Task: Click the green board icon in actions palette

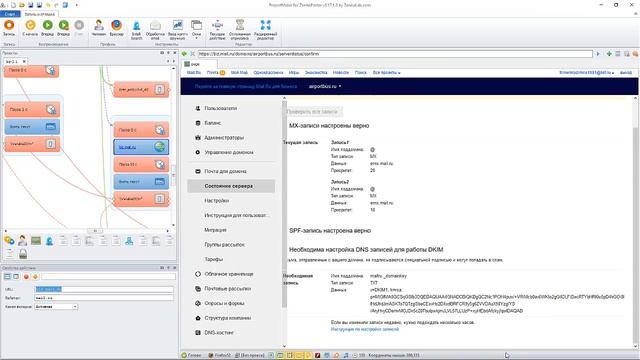Action: pos(36,241)
